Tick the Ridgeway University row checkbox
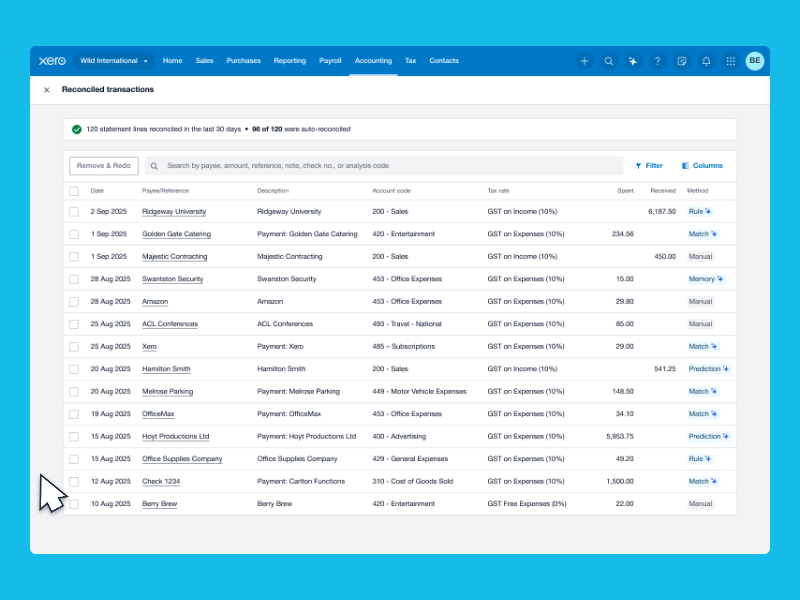800x600 pixels. (74, 211)
